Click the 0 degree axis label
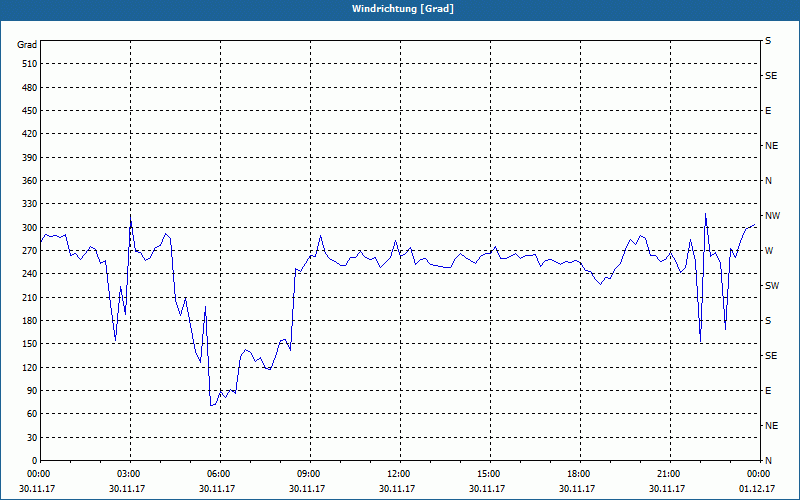Screen dimensions: 800x500 point(35,461)
